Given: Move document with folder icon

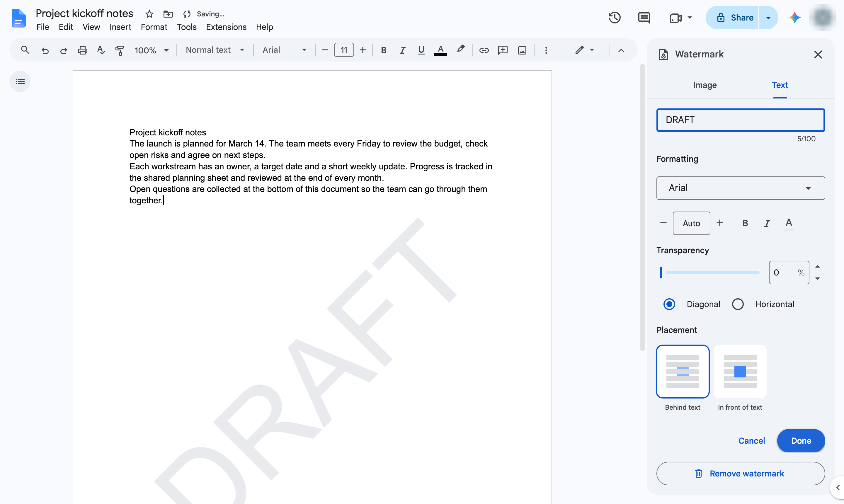Looking at the screenshot, I should [168, 14].
